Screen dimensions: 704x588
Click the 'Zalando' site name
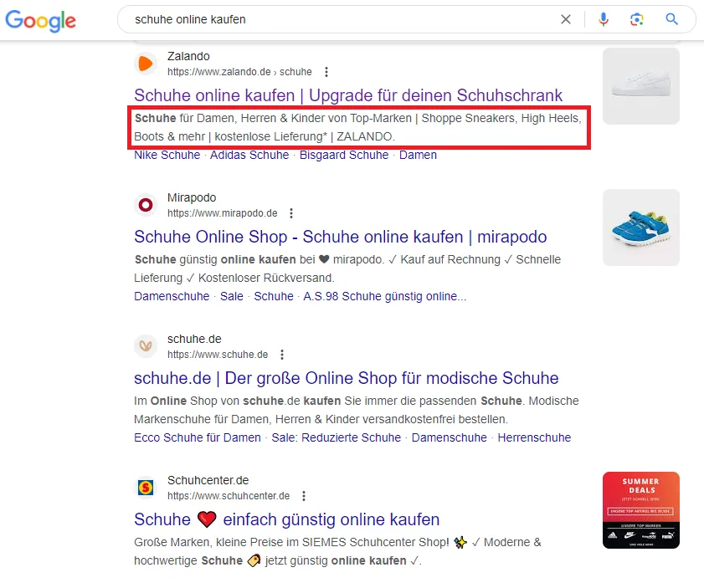tap(188, 57)
